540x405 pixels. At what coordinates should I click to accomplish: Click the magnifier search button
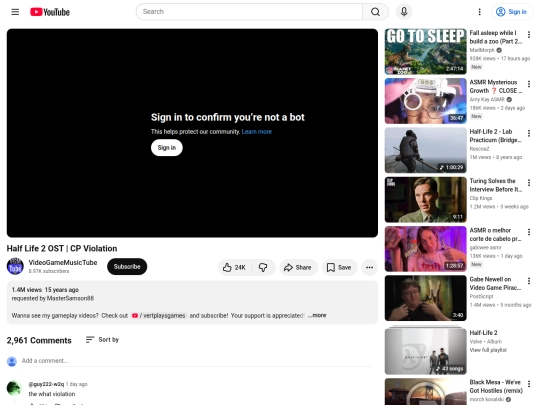(375, 12)
